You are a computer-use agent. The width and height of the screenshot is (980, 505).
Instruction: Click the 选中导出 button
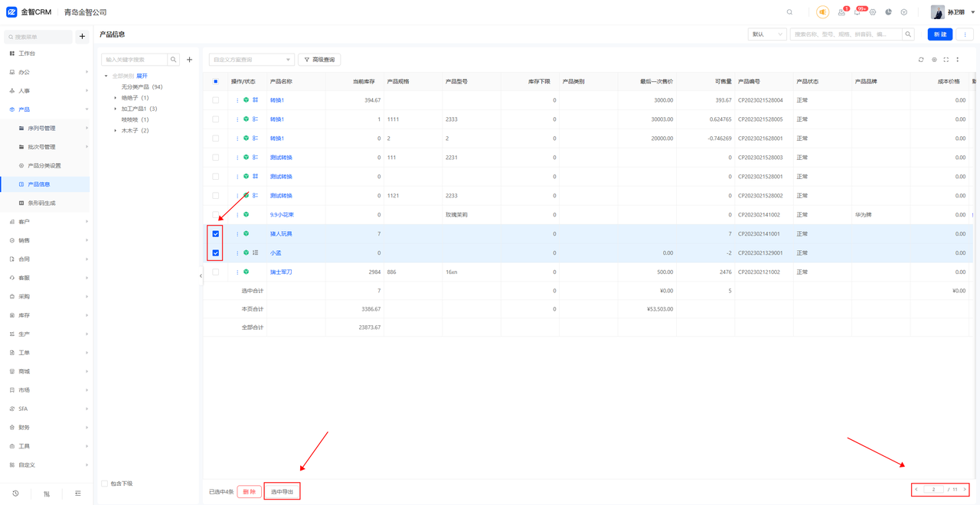click(x=282, y=492)
